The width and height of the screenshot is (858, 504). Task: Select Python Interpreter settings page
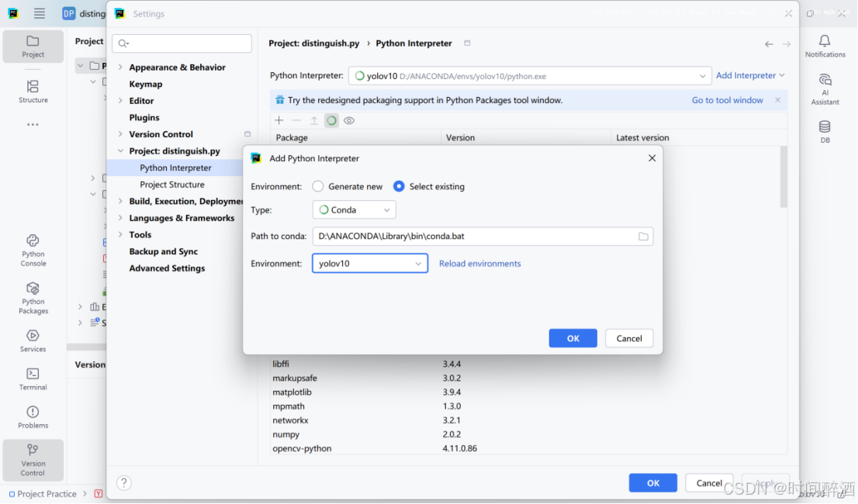pyautogui.click(x=175, y=167)
